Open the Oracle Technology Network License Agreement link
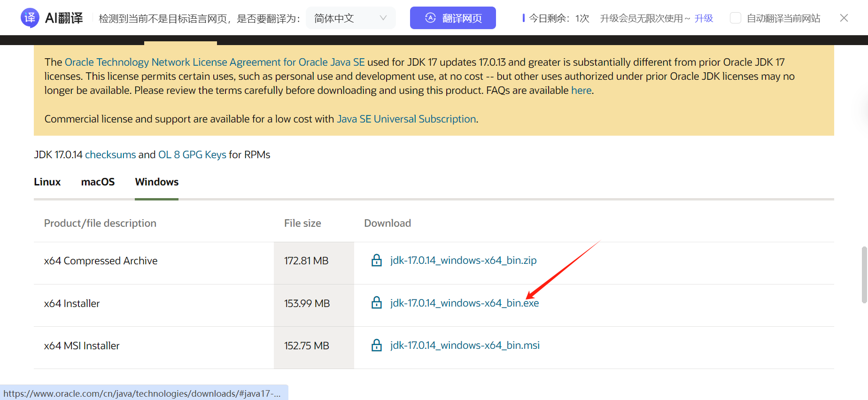This screenshot has height=400, width=868. pyautogui.click(x=215, y=62)
